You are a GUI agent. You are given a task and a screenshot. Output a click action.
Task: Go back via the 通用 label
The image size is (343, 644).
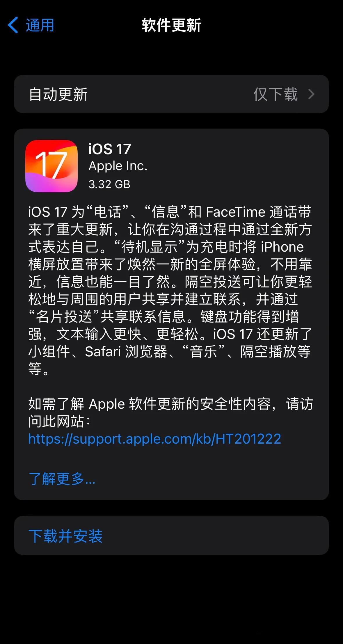[x=40, y=25]
